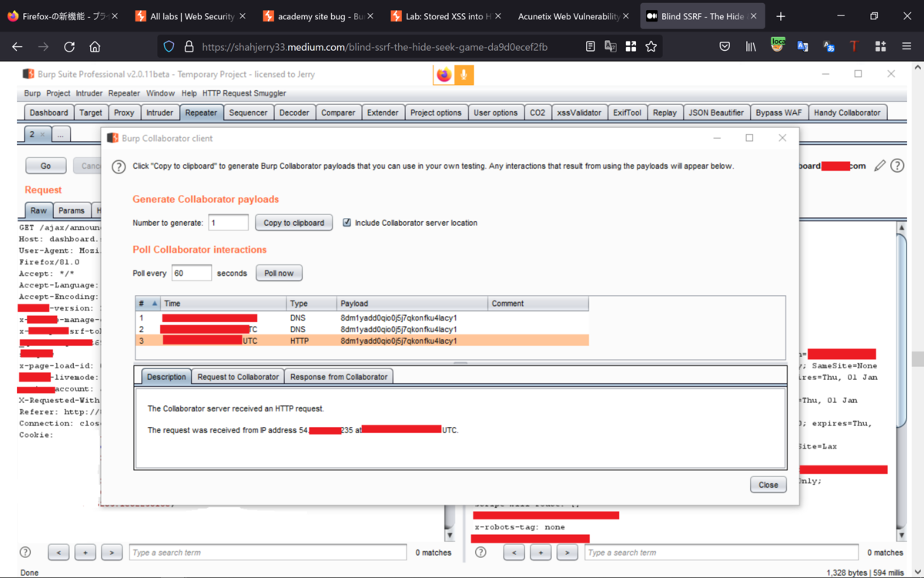Screen dimensions: 924x578
Task: Save page to Pocket icon
Action: point(725,47)
